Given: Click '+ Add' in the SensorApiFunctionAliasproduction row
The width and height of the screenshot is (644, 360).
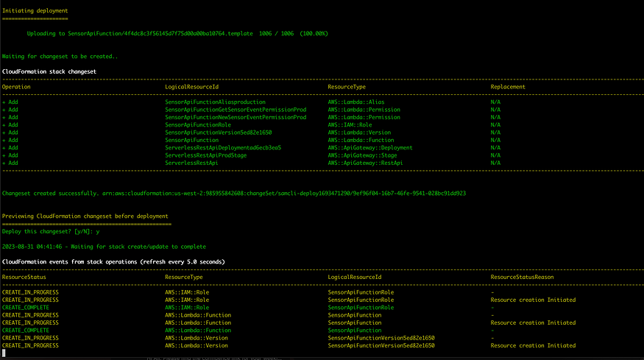Looking at the screenshot, I should tap(10, 102).
